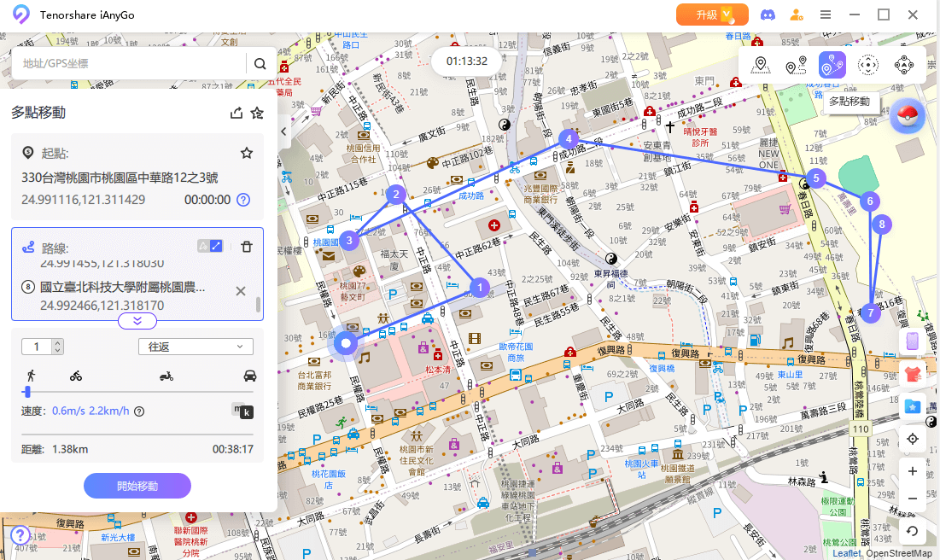Zoom in the map with plus
The image size is (940, 560).
[x=913, y=471]
